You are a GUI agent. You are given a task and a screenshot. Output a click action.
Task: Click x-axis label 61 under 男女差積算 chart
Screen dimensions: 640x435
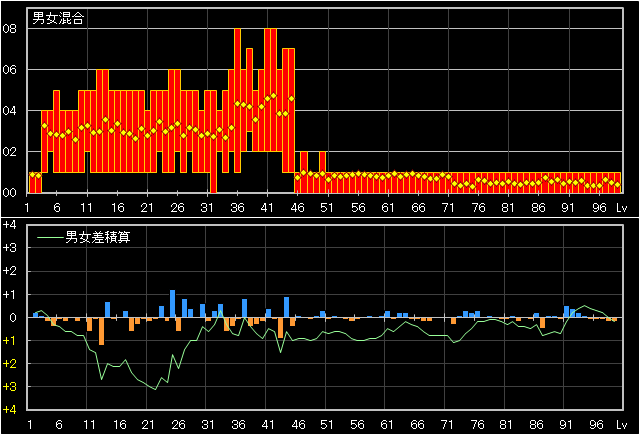387,425
